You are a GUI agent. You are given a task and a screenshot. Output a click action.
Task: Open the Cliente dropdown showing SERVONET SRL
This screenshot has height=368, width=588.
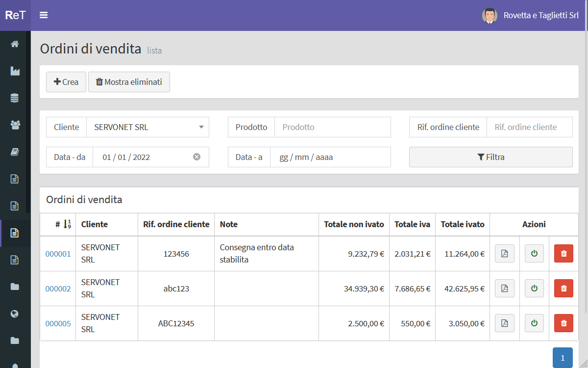(x=147, y=127)
